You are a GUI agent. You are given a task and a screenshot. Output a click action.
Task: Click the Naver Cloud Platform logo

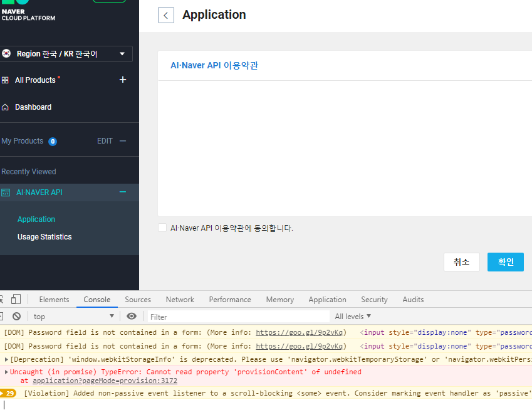28,11
